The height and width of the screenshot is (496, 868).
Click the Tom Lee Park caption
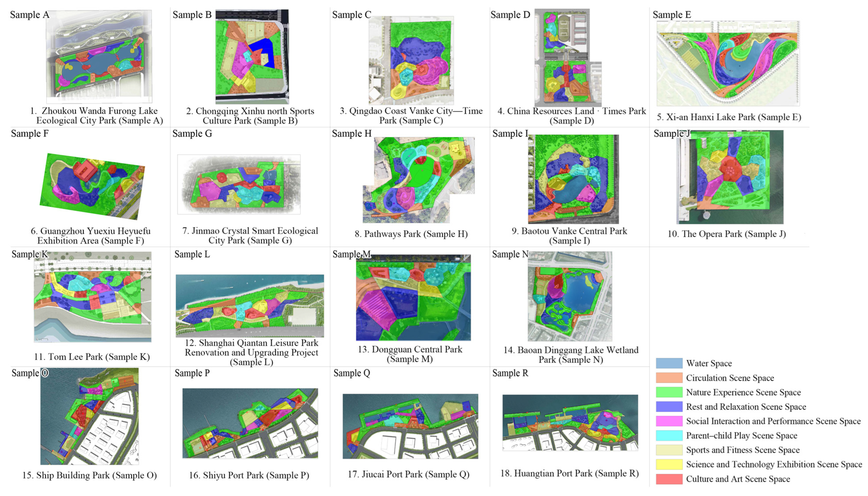[x=92, y=357]
